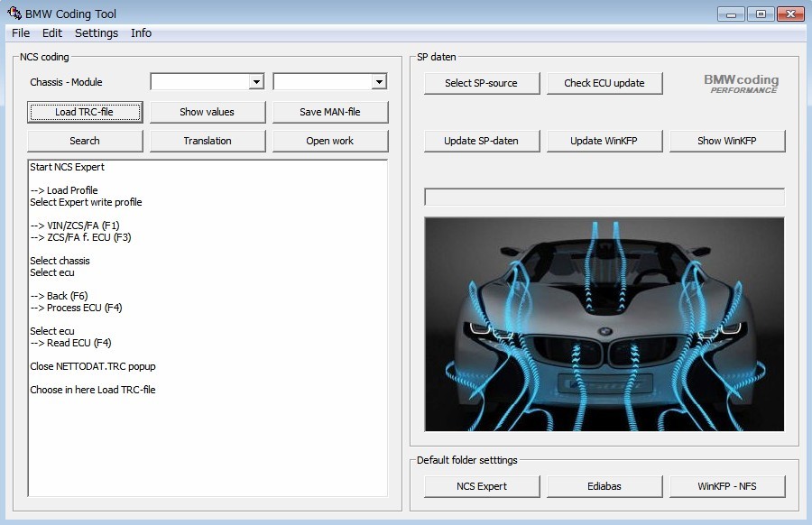Open the Info menu
The height and width of the screenshot is (525, 812).
click(141, 33)
